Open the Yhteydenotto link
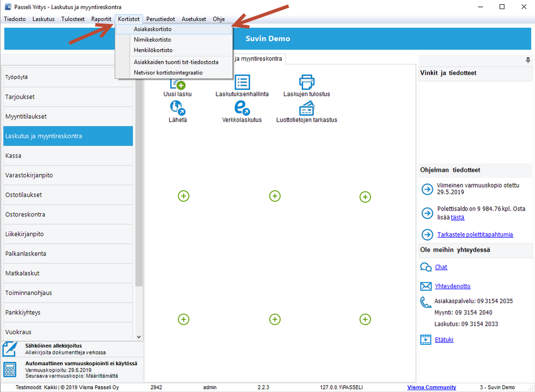This screenshot has height=392, width=535. click(x=453, y=287)
